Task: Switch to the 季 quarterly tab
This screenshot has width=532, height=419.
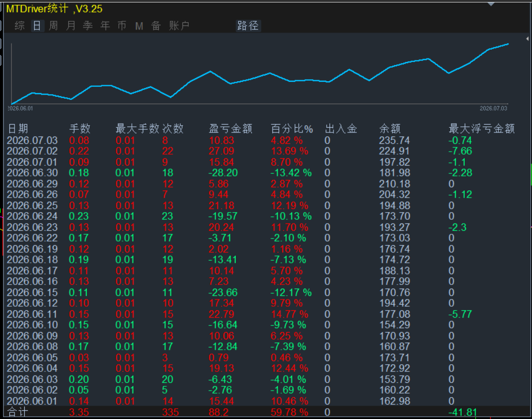Action: point(88,26)
